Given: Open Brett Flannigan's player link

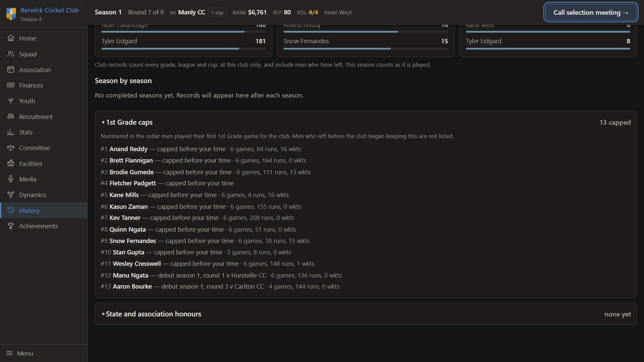Looking at the screenshot, I should pos(131,161).
